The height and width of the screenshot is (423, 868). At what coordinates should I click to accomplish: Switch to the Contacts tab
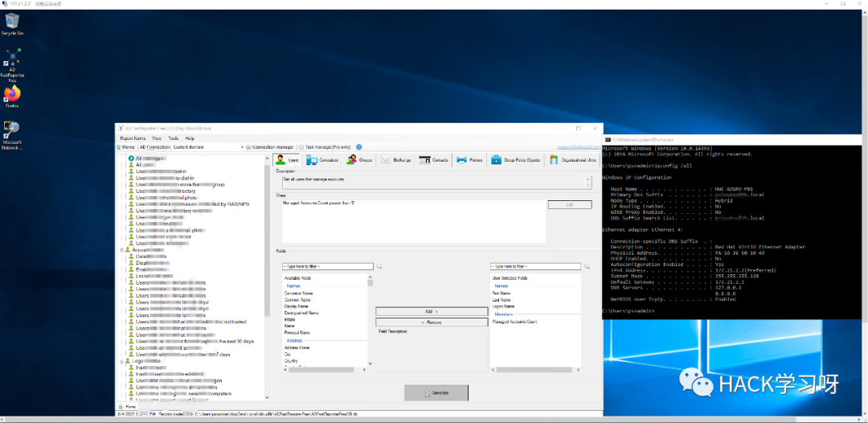tap(433, 160)
